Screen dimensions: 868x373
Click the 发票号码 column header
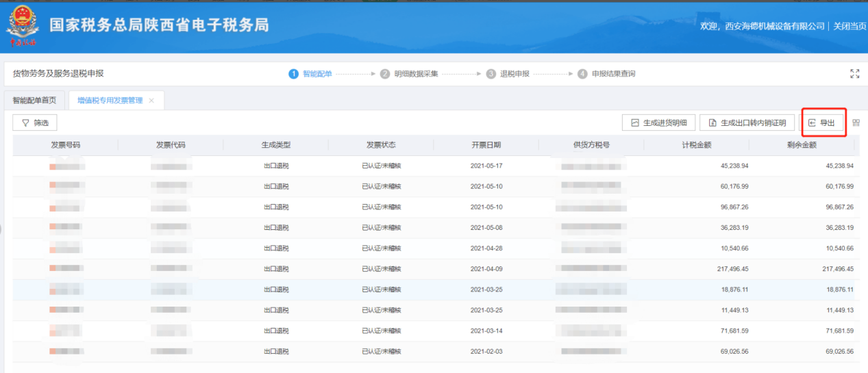(65, 145)
